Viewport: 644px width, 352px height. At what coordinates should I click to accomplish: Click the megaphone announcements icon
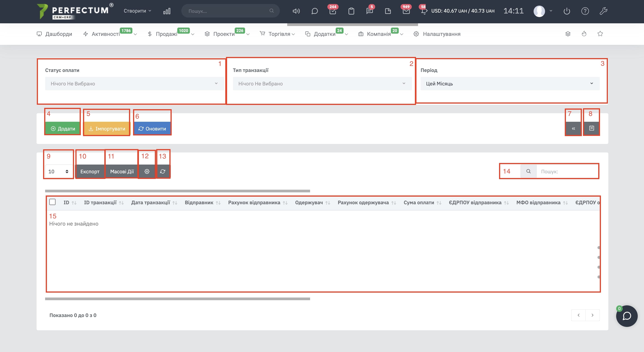(296, 11)
